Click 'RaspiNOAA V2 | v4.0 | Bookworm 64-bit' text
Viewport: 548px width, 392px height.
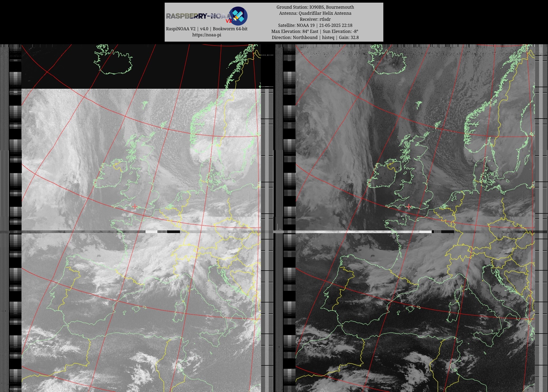tap(207, 29)
